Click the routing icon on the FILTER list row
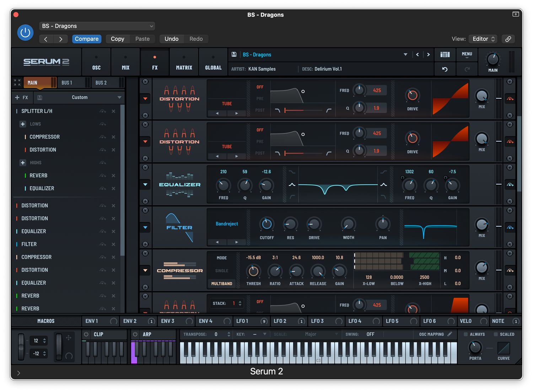Image resolution: width=533 pixels, height=392 pixels. [x=103, y=244]
